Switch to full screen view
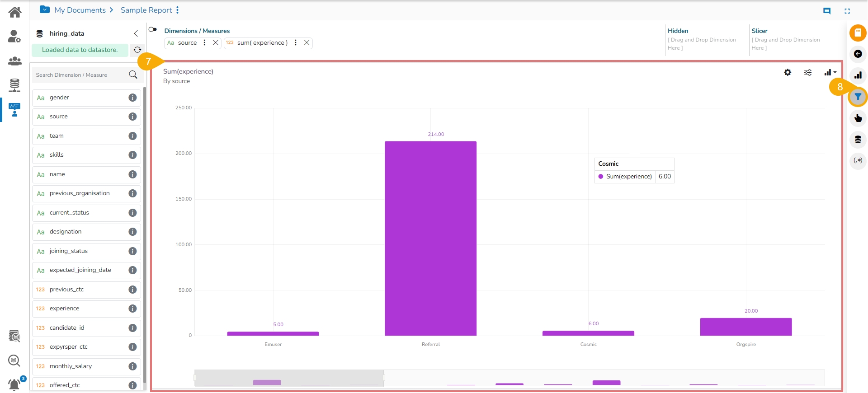This screenshot has height=393, width=868. (x=847, y=11)
